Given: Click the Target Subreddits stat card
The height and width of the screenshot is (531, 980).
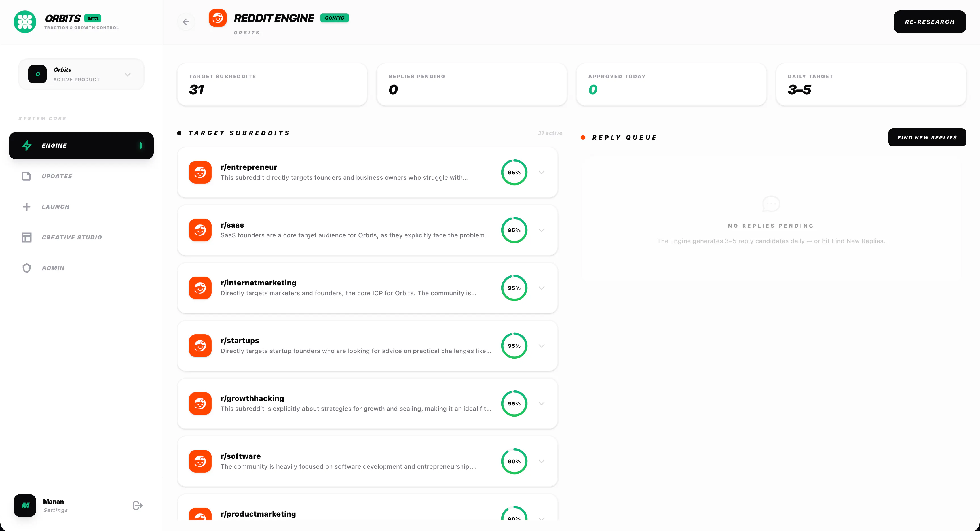Looking at the screenshot, I should coord(273,84).
